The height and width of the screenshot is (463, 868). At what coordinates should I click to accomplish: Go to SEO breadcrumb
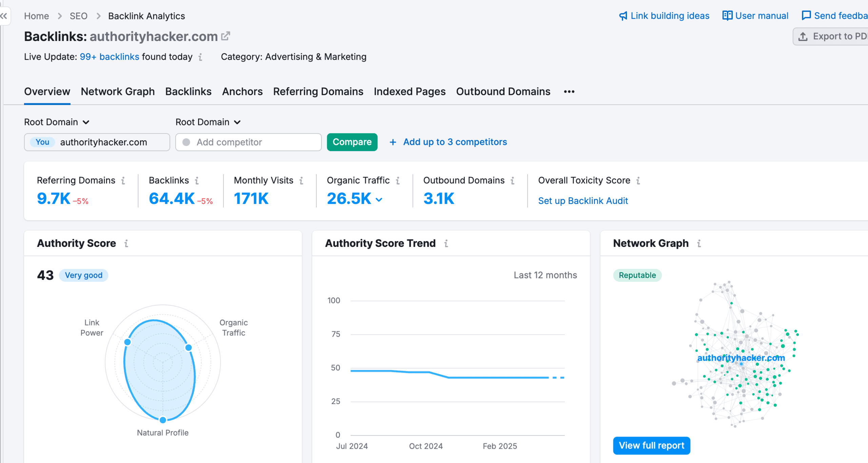click(78, 16)
